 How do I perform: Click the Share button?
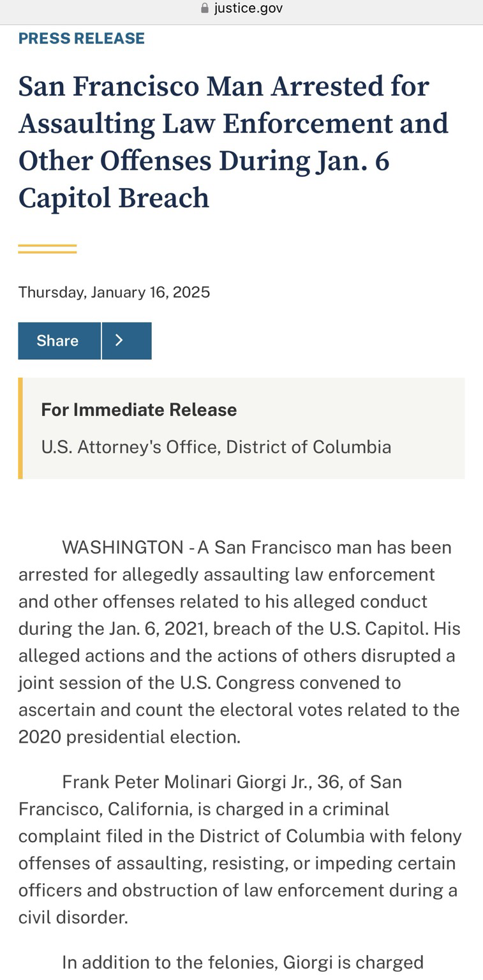coord(59,341)
